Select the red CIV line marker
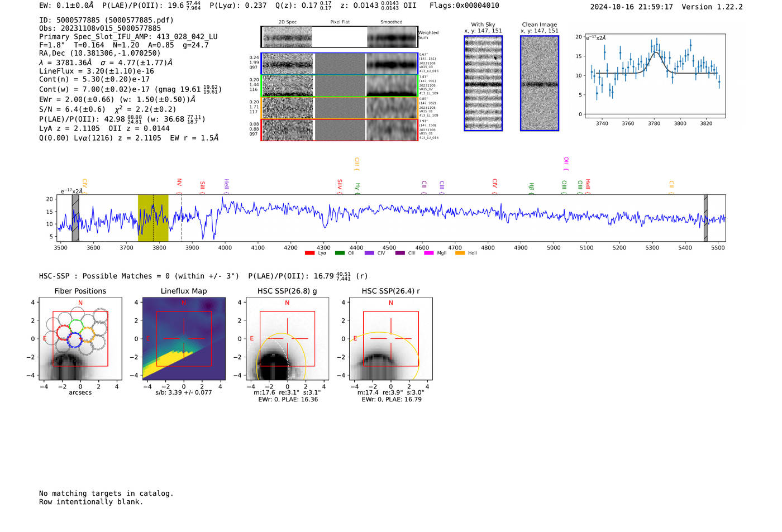782x532 pixels. (495, 186)
